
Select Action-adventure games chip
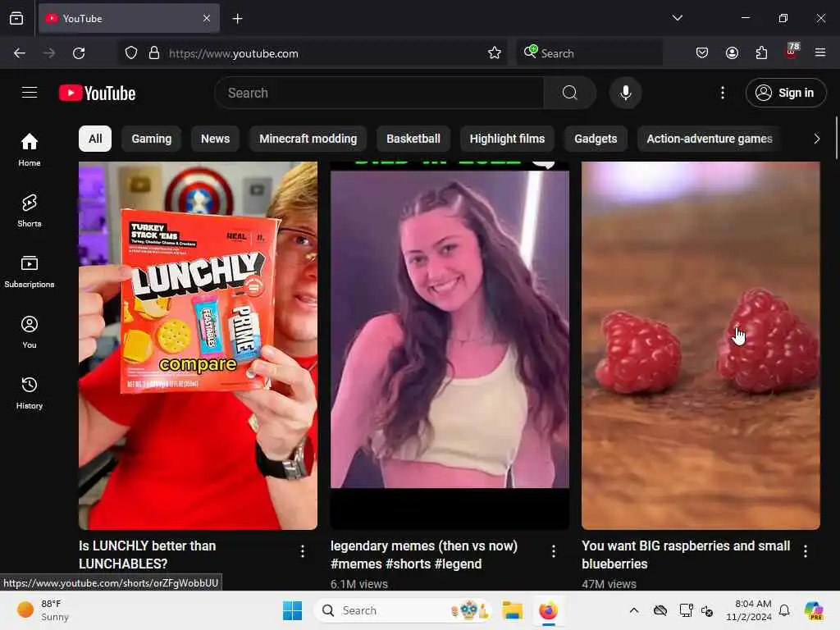[x=710, y=139]
